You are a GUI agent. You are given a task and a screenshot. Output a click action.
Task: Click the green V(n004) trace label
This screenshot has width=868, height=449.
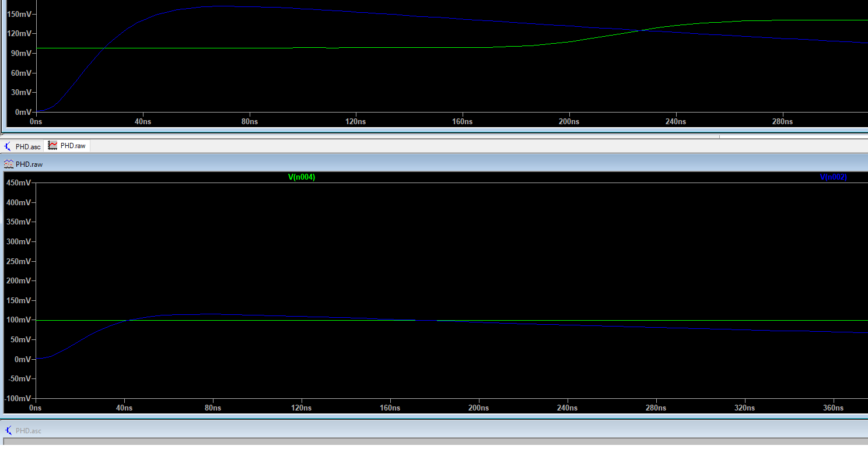[302, 177]
